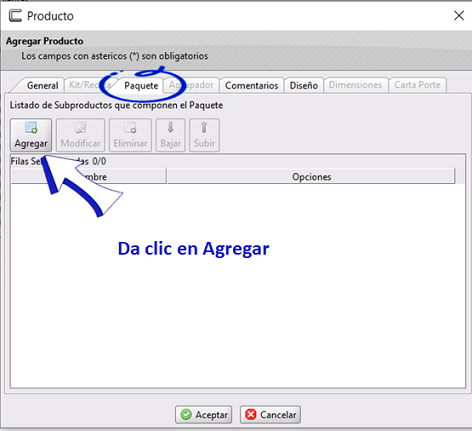
Task: Confirm with the Aceptar button
Action: (x=204, y=415)
